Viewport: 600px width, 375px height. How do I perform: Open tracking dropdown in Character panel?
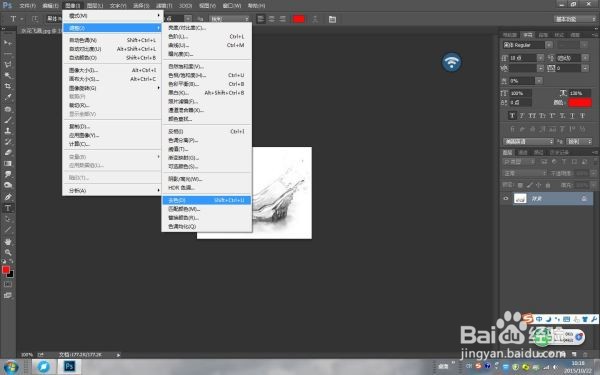585,68
